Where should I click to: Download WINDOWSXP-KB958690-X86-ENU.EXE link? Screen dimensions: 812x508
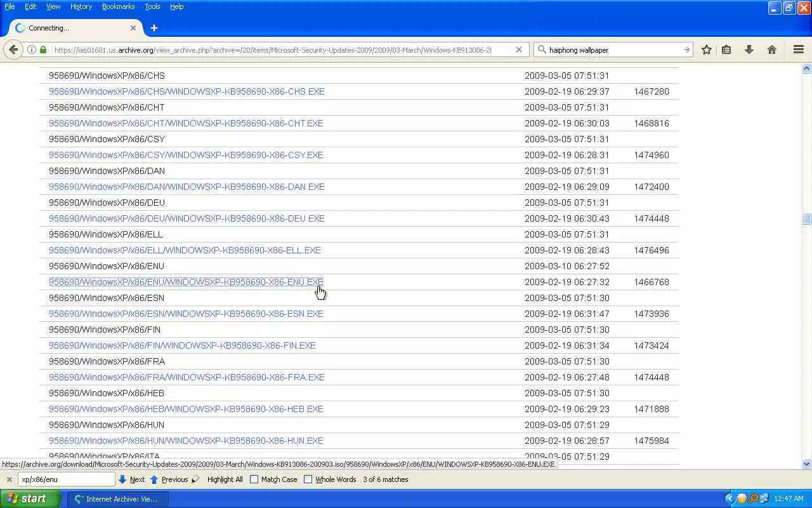tap(186, 282)
